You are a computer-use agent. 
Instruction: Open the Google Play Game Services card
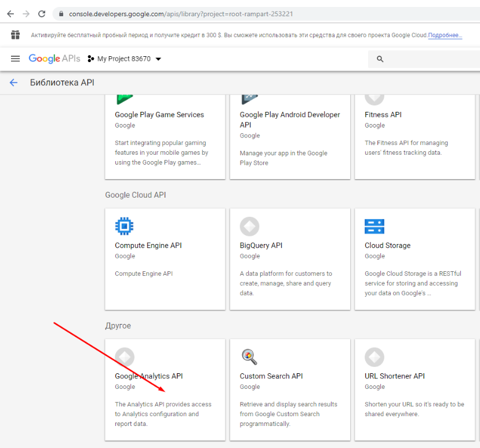165,137
